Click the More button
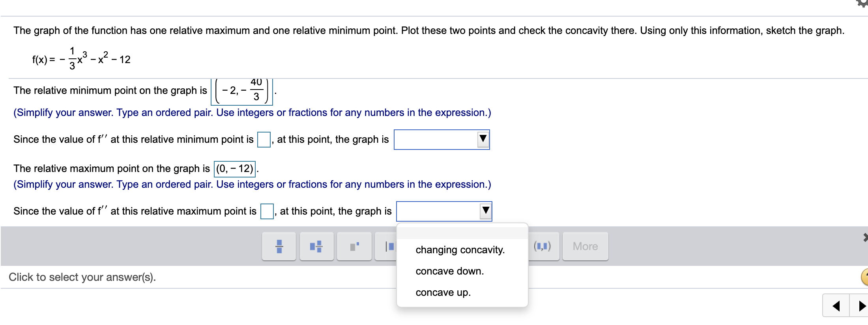868x325 pixels. coord(586,246)
